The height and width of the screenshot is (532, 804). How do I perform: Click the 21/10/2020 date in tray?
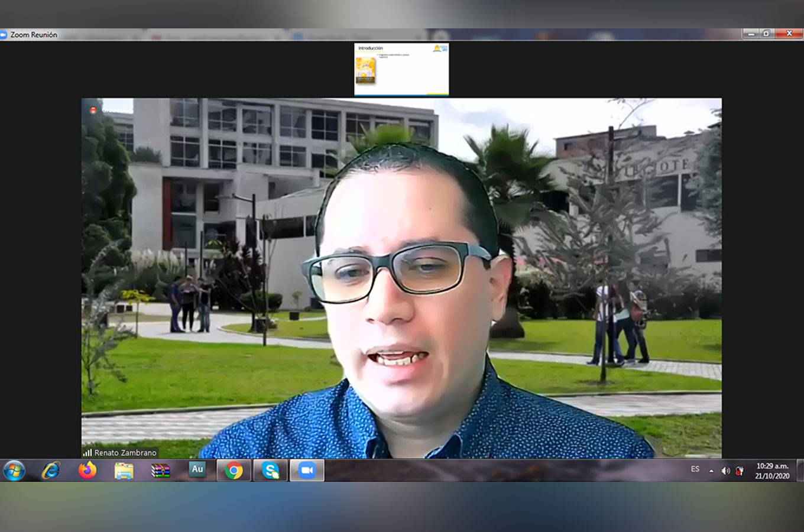(772, 476)
